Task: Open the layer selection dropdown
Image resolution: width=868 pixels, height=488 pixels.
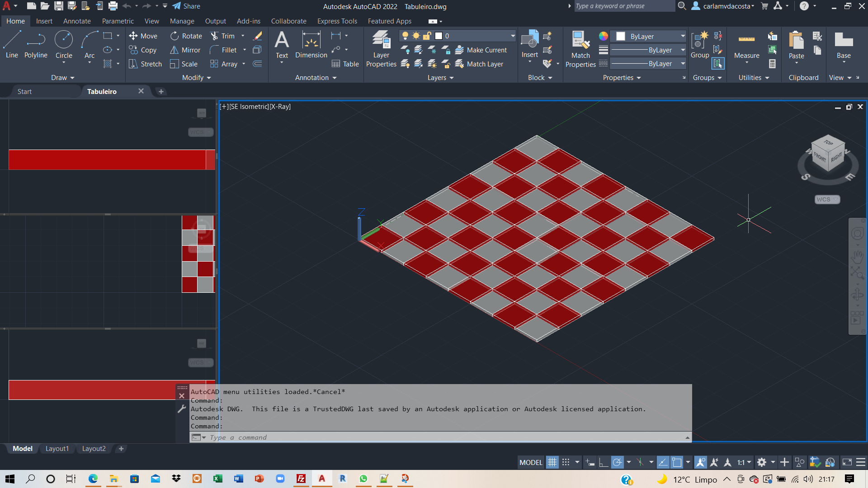Action: (458, 36)
